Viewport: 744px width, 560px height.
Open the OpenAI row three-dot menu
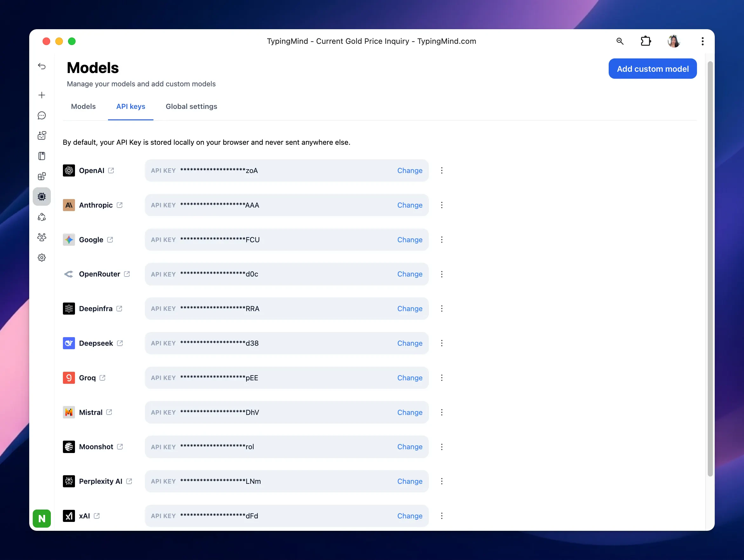point(442,171)
